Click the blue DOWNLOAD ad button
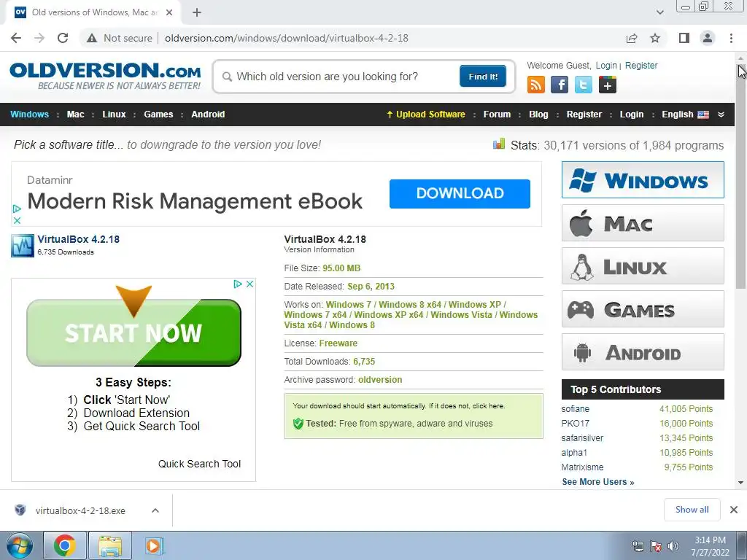The width and height of the screenshot is (747, 560). [460, 194]
